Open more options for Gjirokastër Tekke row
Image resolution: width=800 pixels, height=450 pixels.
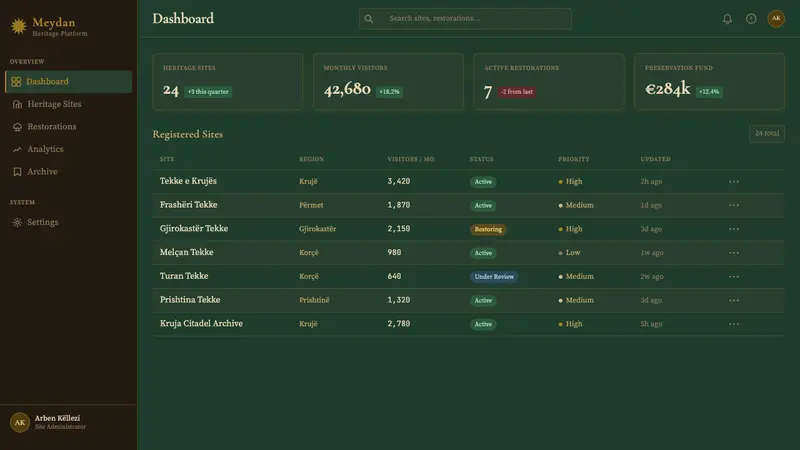734,229
